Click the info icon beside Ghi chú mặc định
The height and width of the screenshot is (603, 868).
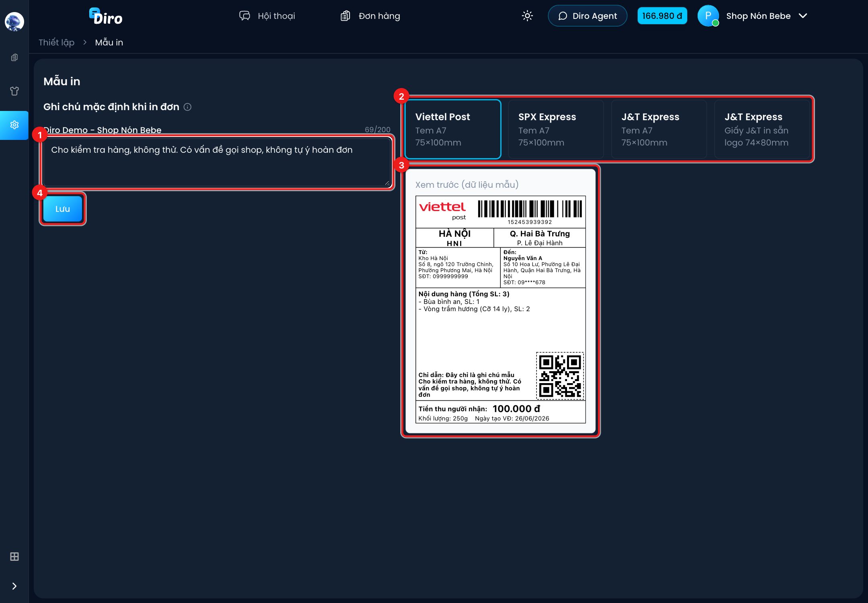pyautogui.click(x=188, y=107)
